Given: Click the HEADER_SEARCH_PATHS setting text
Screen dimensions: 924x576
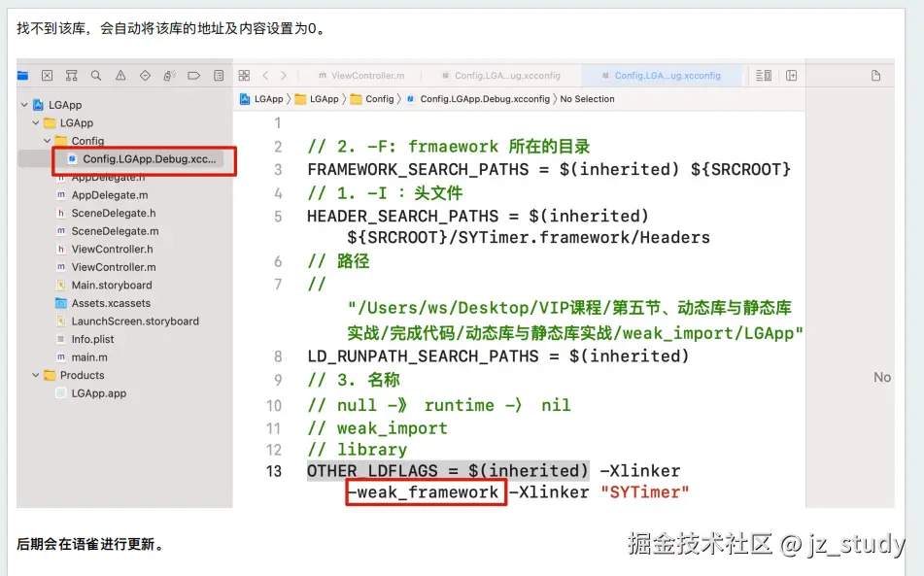Looking at the screenshot, I should point(402,217).
